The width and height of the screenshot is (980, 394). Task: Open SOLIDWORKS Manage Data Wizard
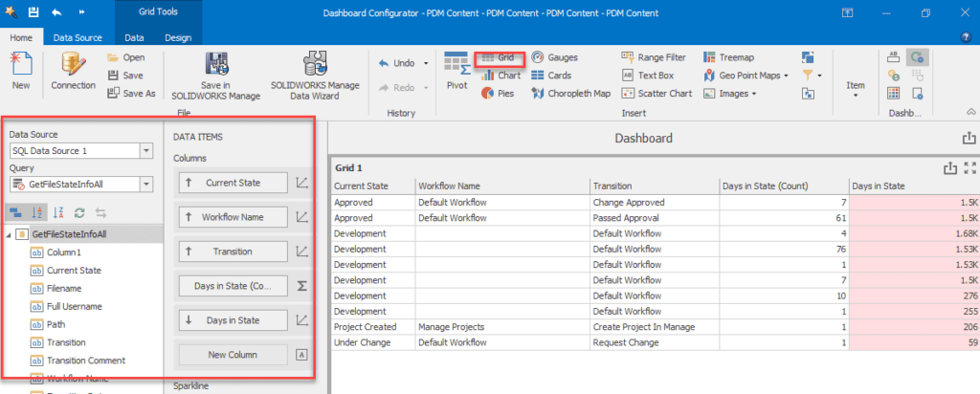tap(315, 77)
